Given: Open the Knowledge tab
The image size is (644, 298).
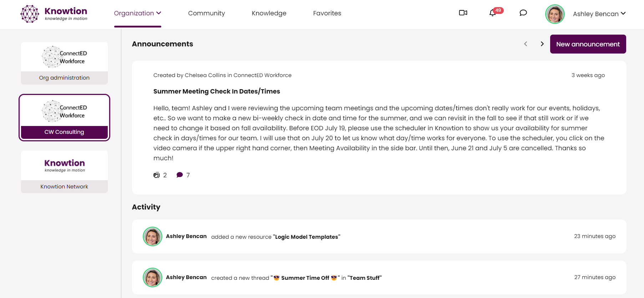Looking at the screenshot, I should click(269, 13).
